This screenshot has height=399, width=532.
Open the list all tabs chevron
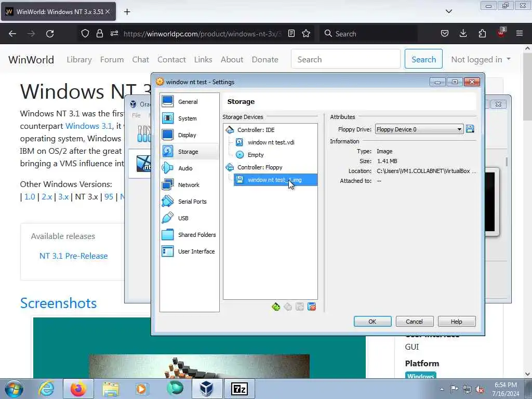[x=449, y=11]
